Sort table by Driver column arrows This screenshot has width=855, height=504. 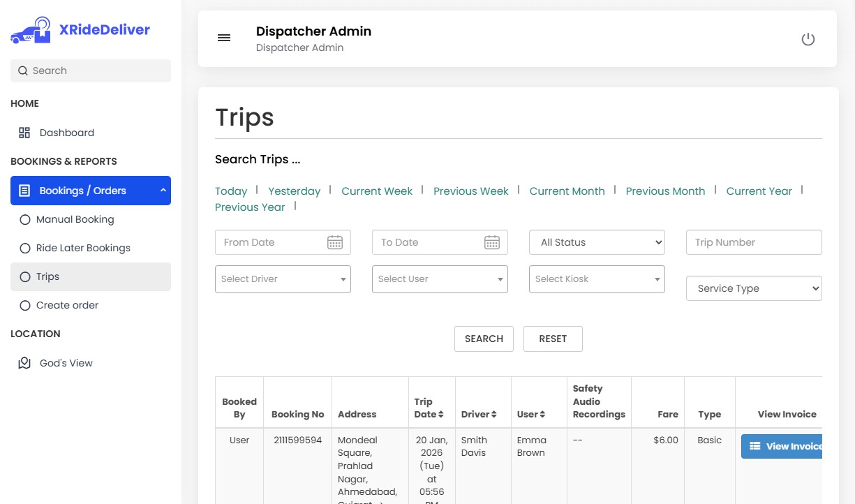(493, 415)
